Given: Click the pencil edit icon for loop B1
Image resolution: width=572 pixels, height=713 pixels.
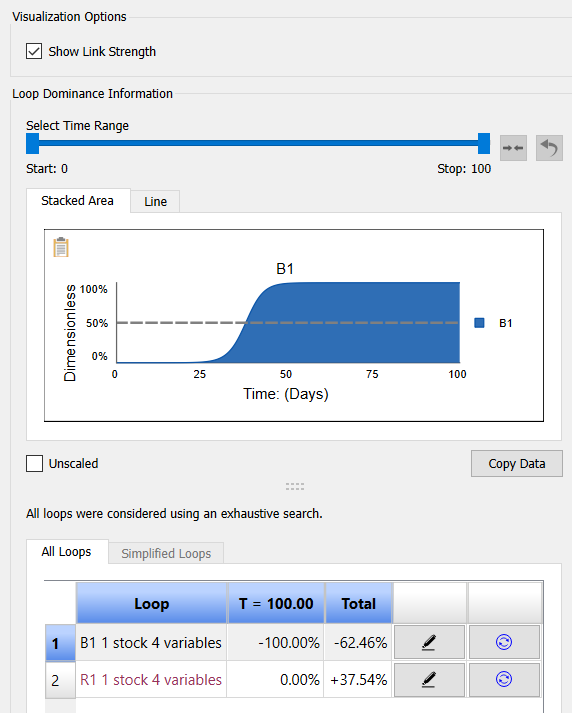Looking at the screenshot, I should click(429, 642).
